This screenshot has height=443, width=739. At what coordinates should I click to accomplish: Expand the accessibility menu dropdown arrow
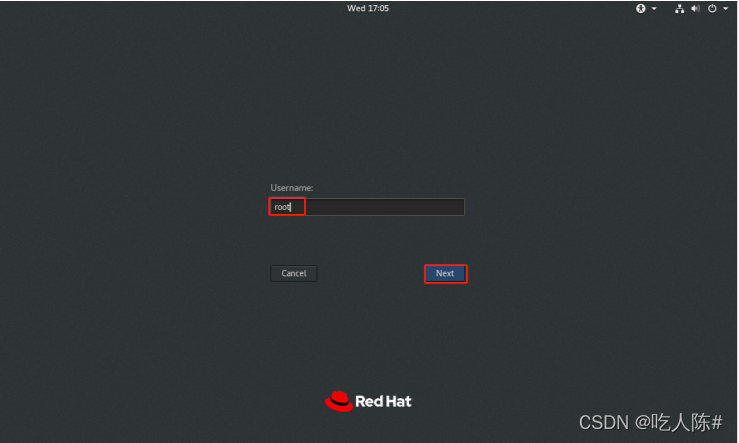[654, 8]
